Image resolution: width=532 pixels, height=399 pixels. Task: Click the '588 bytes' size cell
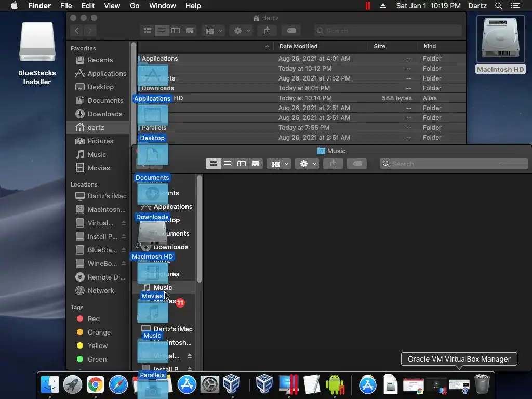396,98
